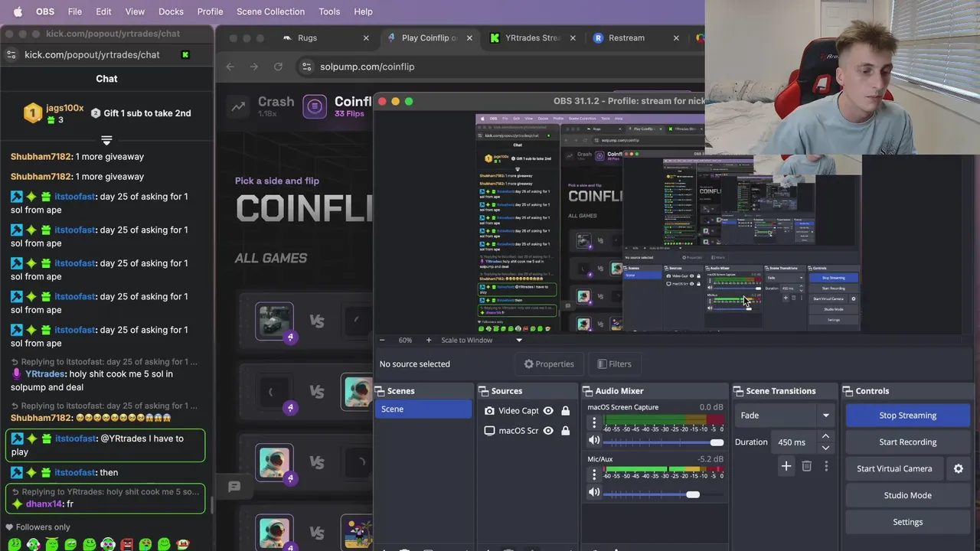Click Stop Streaming
980x551 pixels.
(x=908, y=416)
